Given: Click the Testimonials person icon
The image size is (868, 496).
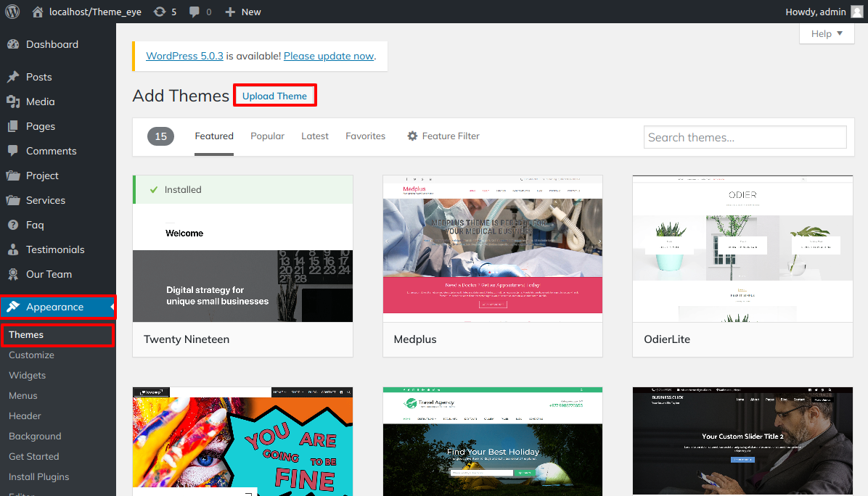Looking at the screenshot, I should click(x=13, y=249).
